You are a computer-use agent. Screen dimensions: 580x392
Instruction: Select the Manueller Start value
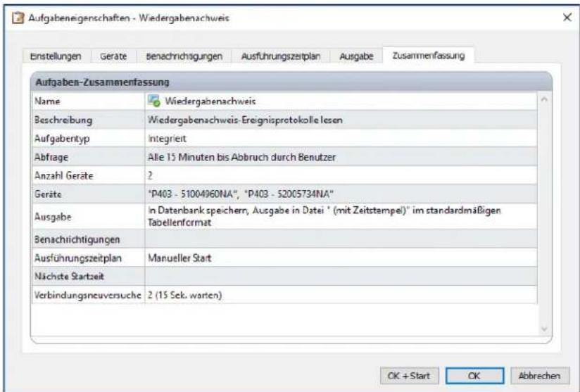coord(179,258)
